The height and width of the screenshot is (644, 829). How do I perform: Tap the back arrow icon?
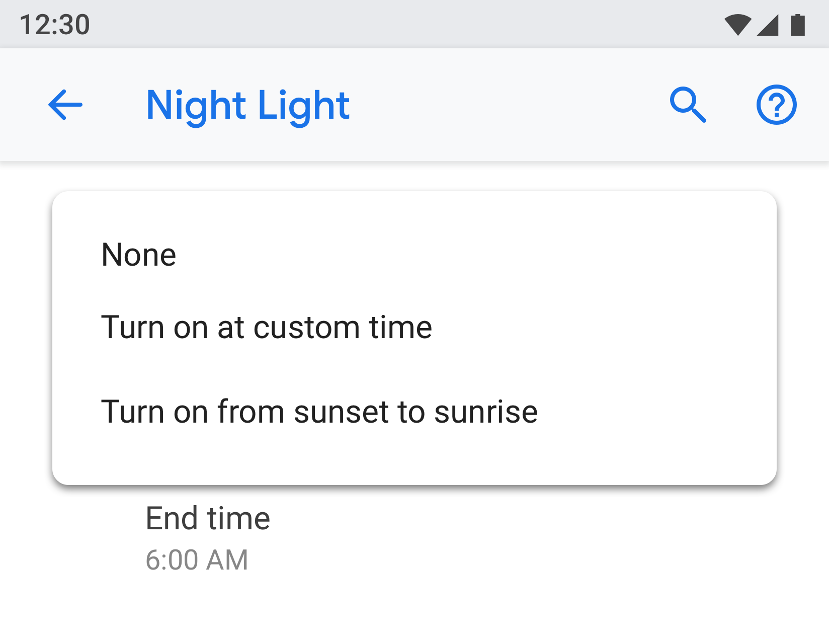65,105
